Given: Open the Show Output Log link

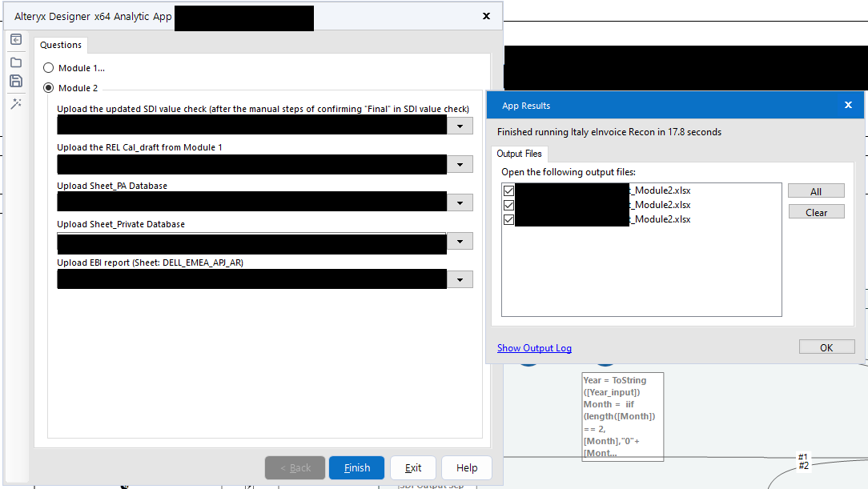Looking at the screenshot, I should (534, 347).
